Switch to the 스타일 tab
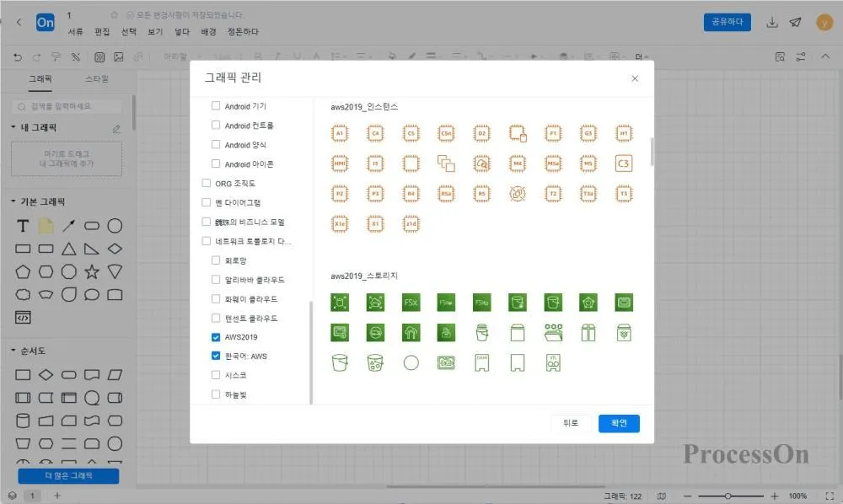 click(97, 79)
